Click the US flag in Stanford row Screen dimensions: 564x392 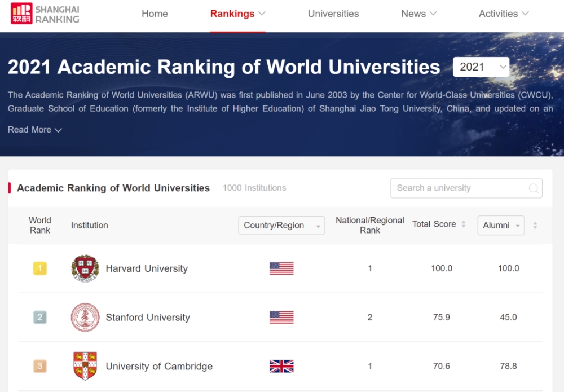[x=281, y=317]
